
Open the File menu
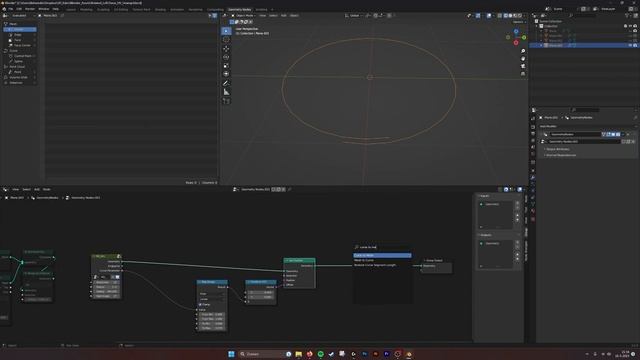click(11, 9)
